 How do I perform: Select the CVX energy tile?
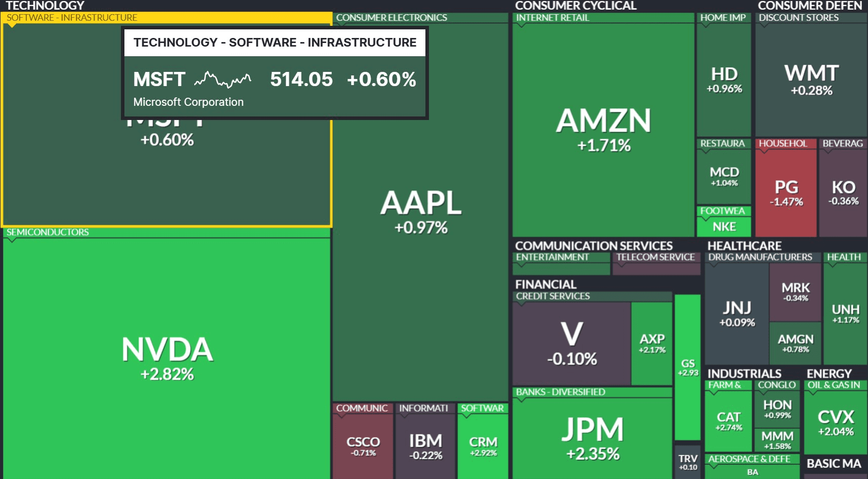pos(836,422)
